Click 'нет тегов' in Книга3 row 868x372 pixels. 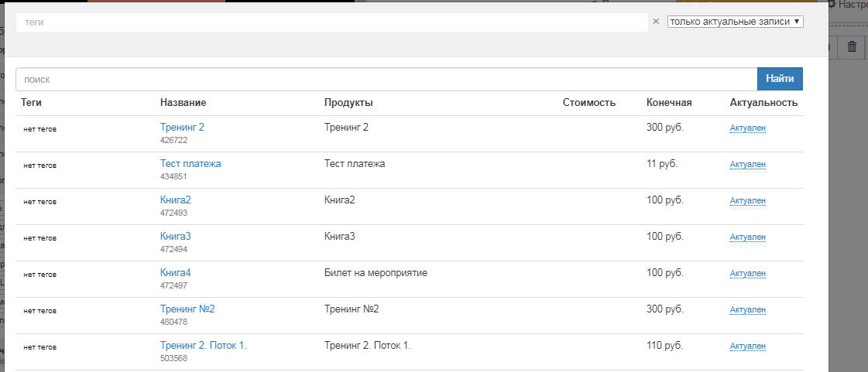tap(39, 238)
